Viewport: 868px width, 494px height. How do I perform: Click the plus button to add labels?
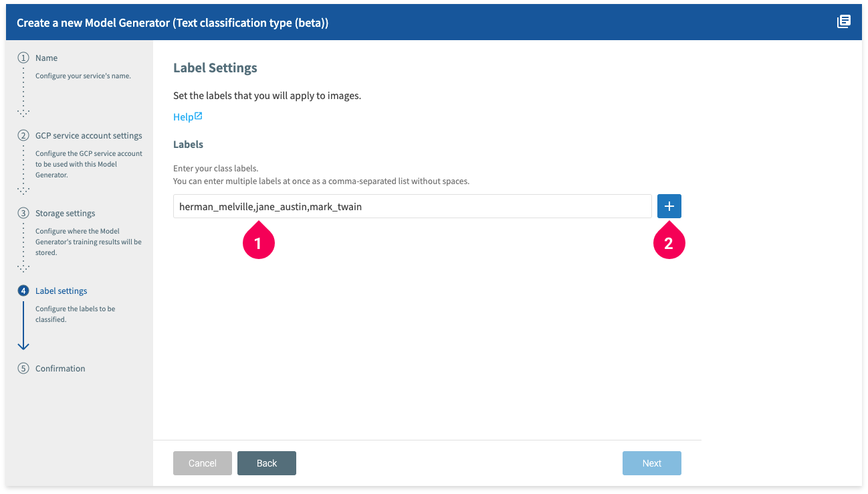669,206
